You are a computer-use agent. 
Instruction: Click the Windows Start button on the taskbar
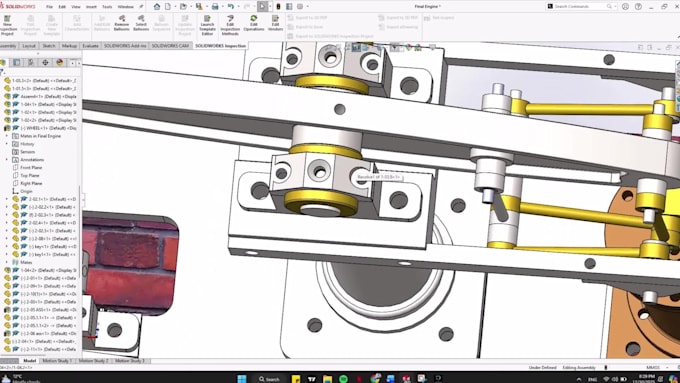(x=242, y=379)
